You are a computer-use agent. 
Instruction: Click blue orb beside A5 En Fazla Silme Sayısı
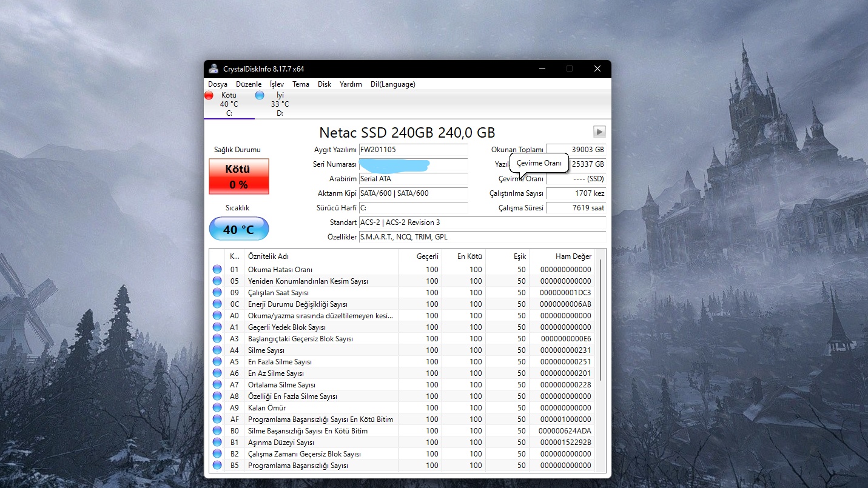[217, 362]
